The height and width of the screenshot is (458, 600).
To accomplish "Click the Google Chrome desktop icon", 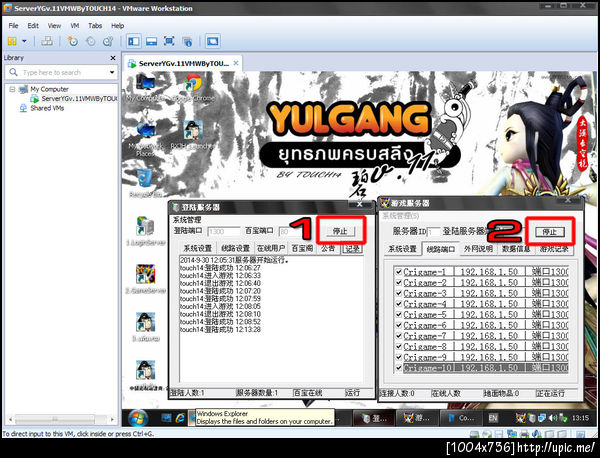I will (x=193, y=88).
